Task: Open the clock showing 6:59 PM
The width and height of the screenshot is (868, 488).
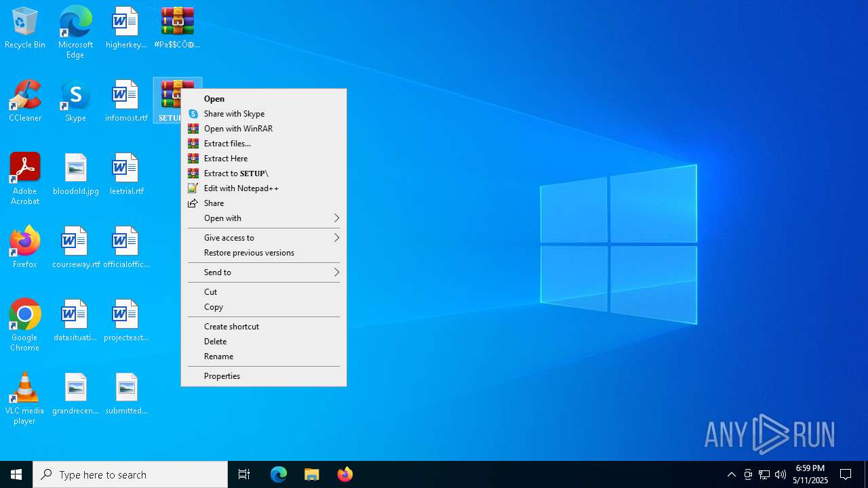Action: [810, 474]
